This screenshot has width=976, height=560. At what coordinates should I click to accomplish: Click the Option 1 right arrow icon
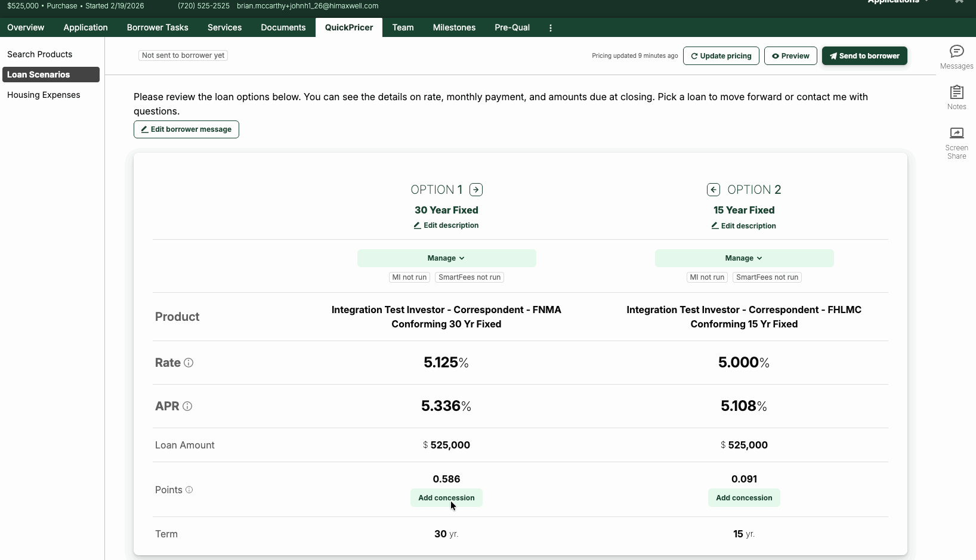tap(476, 190)
